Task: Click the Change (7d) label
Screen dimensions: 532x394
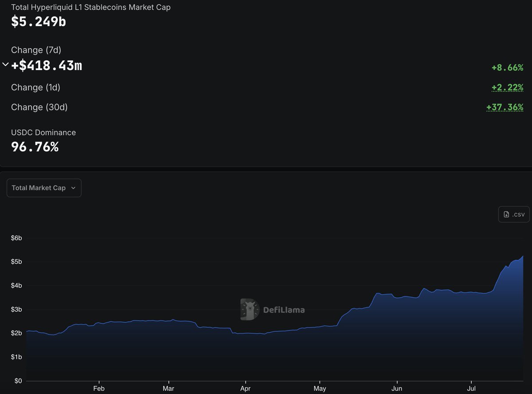Action: pyautogui.click(x=36, y=50)
